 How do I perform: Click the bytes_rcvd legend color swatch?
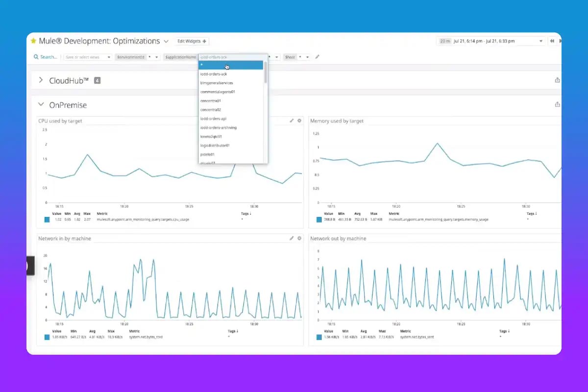47,337
